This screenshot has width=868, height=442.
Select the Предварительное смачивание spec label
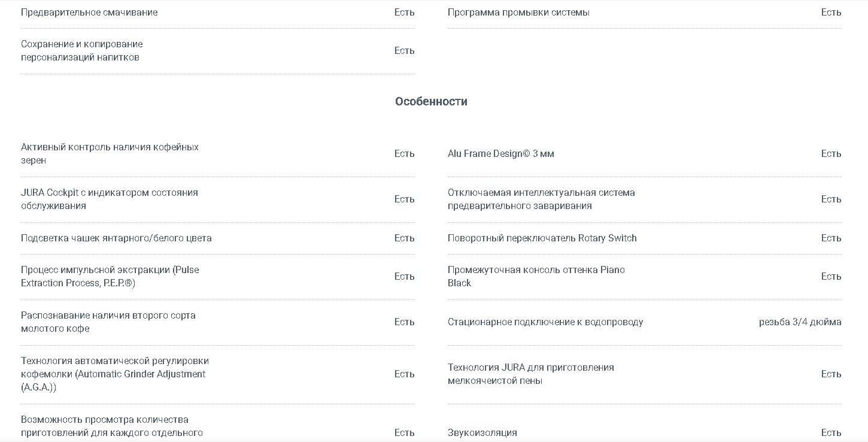(89, 12)
